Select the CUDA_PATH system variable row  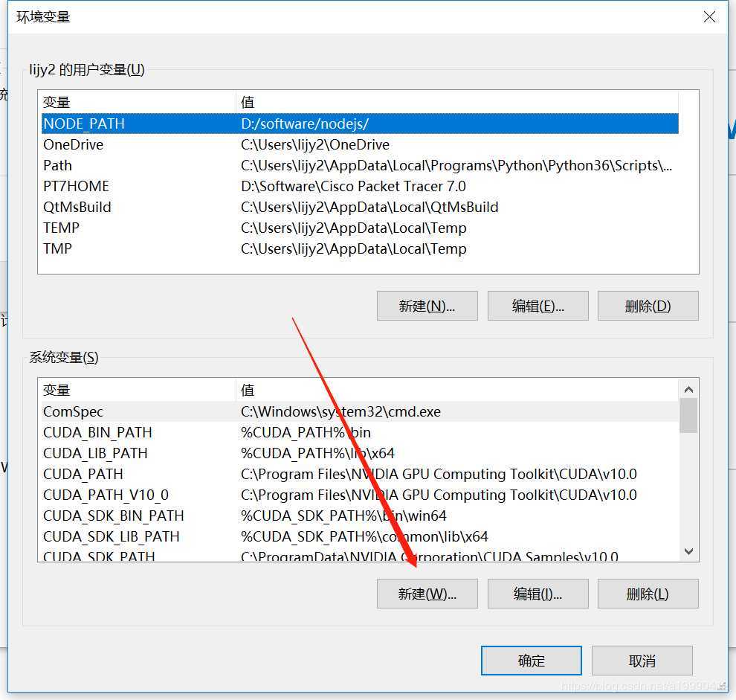(x=360, y=474)
